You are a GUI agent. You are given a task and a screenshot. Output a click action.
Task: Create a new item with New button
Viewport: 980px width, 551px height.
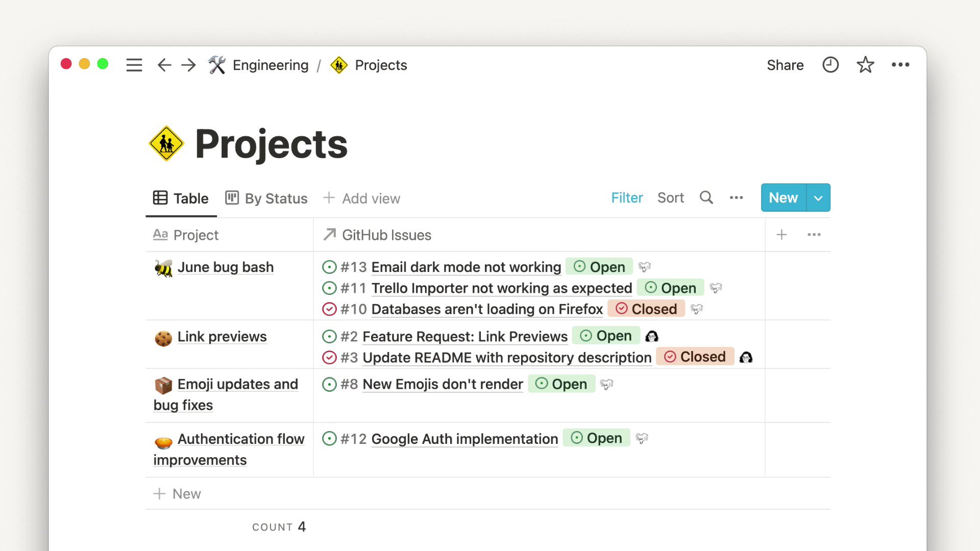[783, 198]
